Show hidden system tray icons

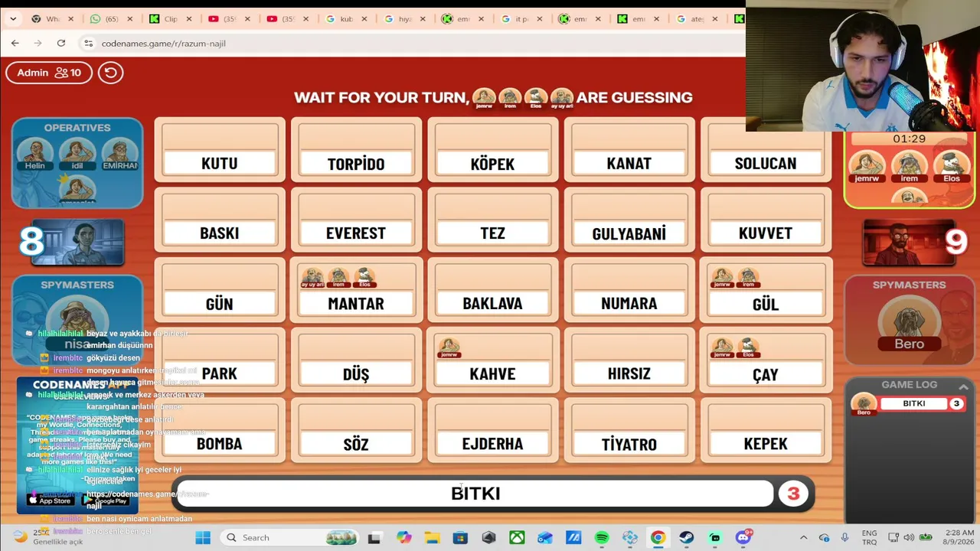tap(803, 538)
